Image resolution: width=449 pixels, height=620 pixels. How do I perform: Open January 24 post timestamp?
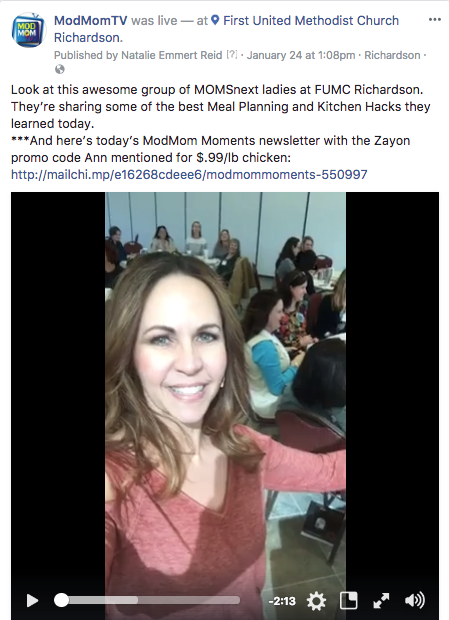301,55
